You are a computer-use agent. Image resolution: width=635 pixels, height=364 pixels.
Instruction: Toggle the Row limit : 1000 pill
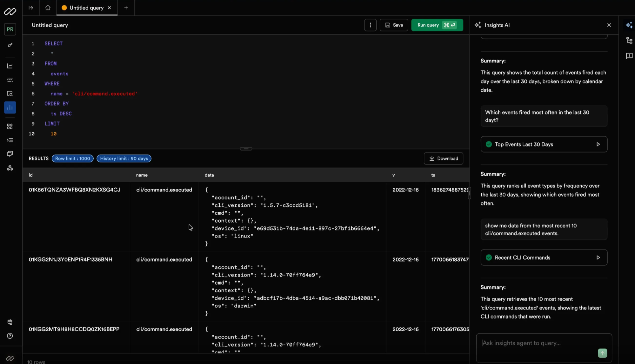pos(72,158)
